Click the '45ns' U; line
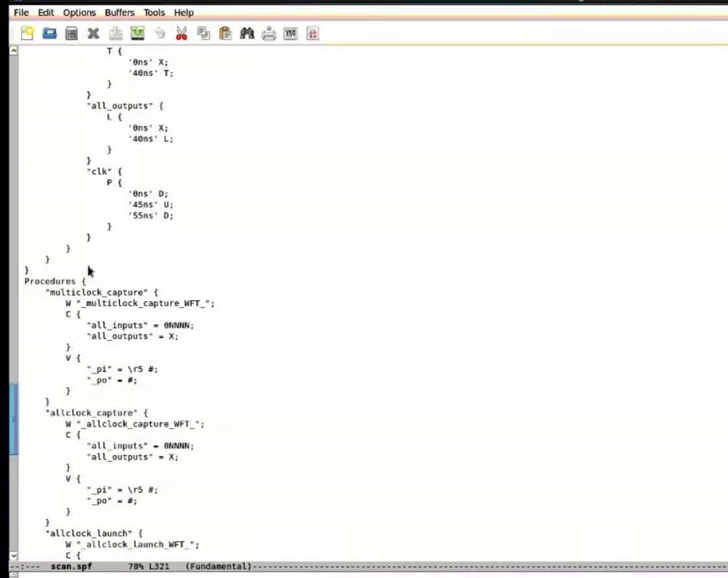This screenshot has width=728, height=578. point(150,204)
